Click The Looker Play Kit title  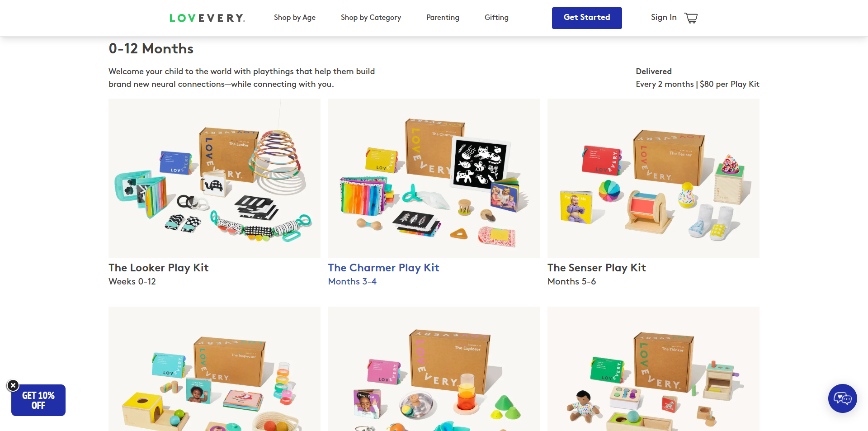pos(158,268)
